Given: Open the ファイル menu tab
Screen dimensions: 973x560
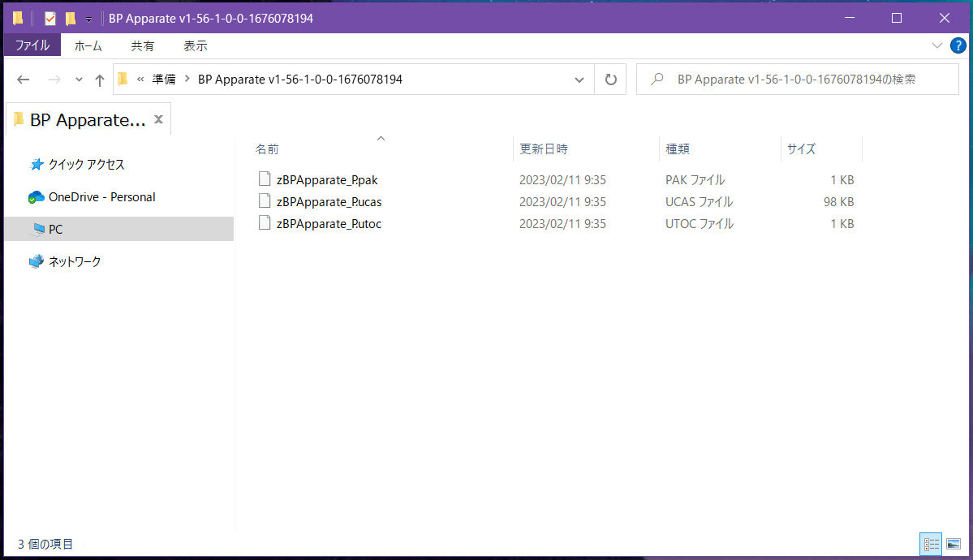Looking at the screenshot, I should click(32, 45).
